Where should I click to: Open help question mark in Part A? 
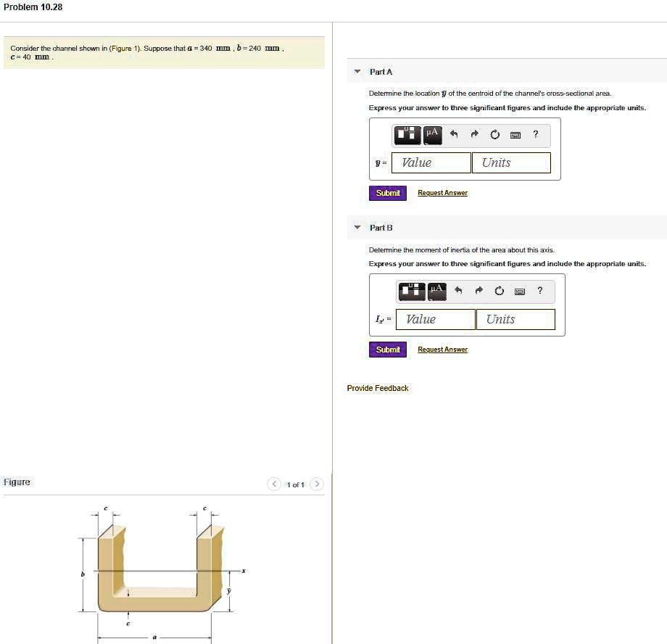pos(536,134)
